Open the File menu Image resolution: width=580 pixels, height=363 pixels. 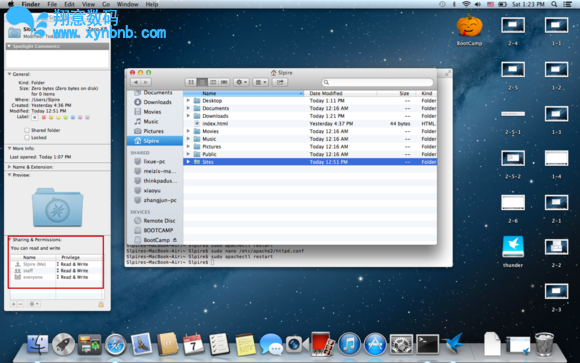pos(52,4)
